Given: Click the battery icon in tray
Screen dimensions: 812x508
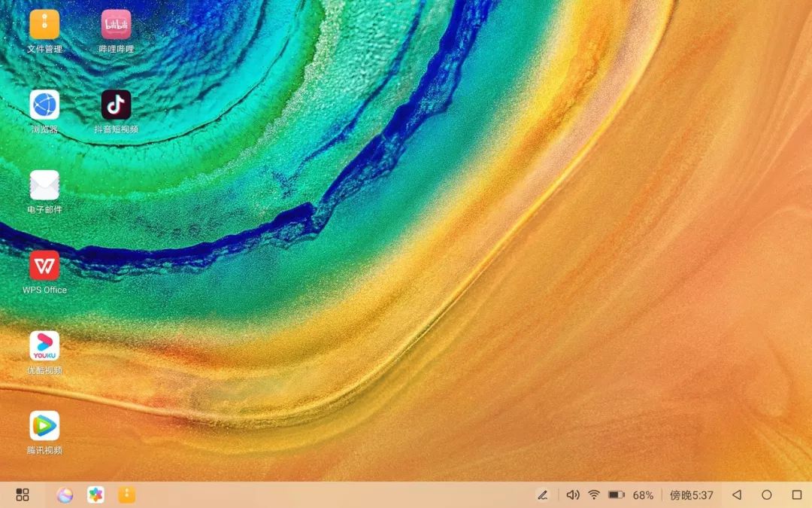Looking at the screenshot, I should [x=617, y=495].
